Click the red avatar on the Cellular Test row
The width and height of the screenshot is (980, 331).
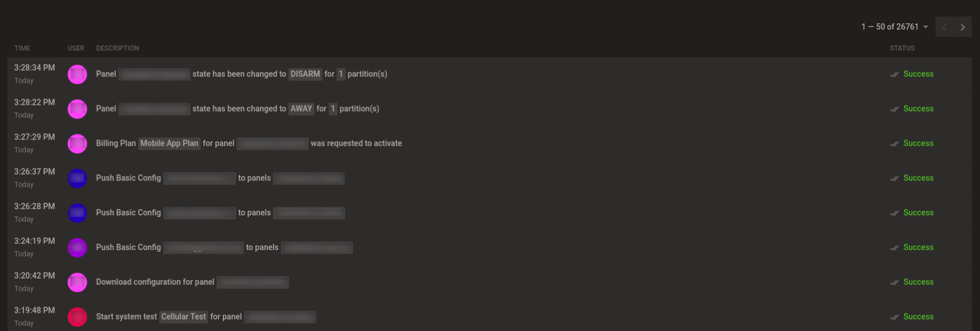[x=77, y=317]
